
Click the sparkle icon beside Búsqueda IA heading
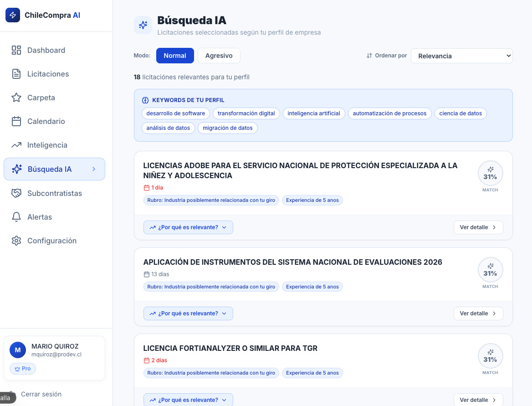click(143, 25)
